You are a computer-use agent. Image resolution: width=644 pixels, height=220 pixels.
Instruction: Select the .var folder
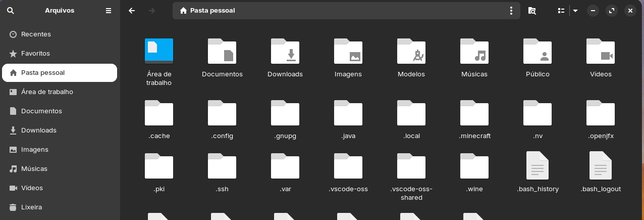(285, 166)
